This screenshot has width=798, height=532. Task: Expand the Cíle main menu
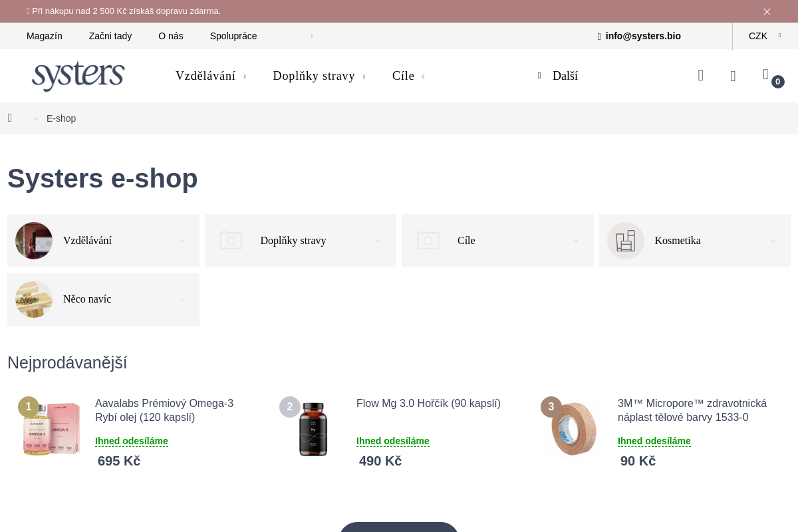(408, 76)
